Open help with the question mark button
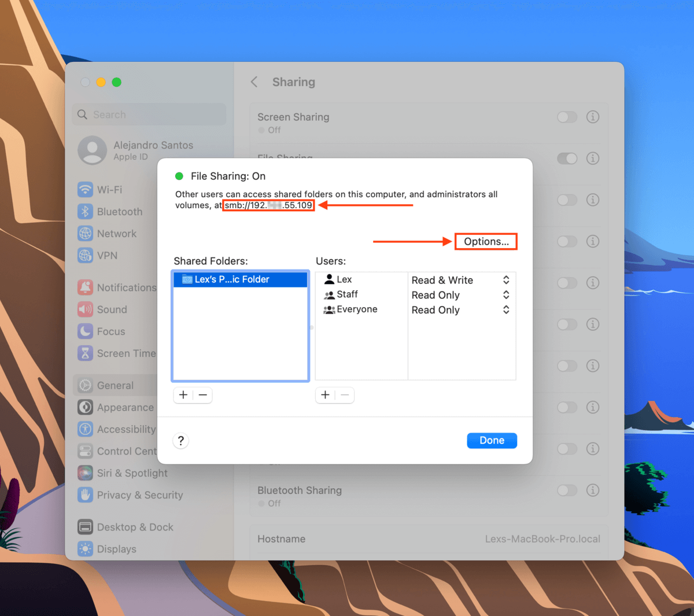The image size is (694, 616). 180,441
